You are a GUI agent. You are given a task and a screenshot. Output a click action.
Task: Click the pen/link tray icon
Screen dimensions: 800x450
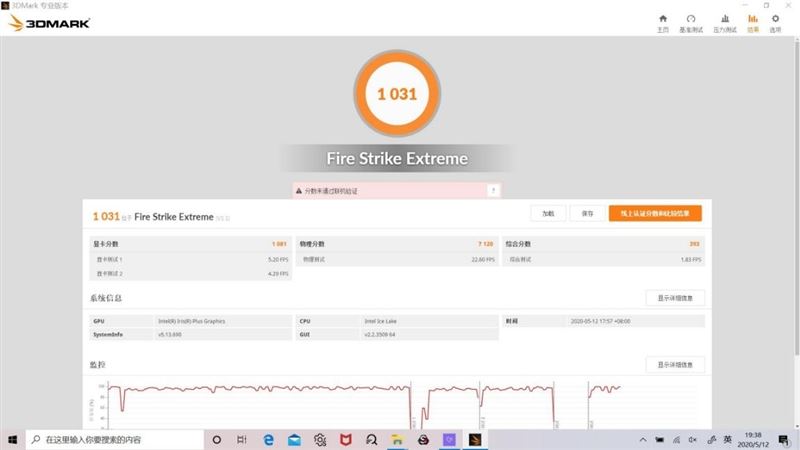(712, 439)
